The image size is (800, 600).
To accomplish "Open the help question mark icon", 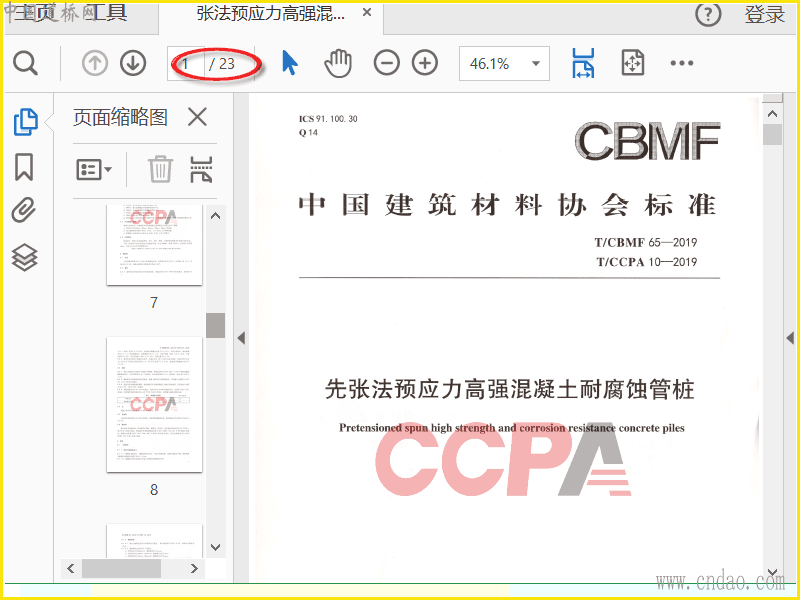I will pyautogui.click(x=708, y=15).
